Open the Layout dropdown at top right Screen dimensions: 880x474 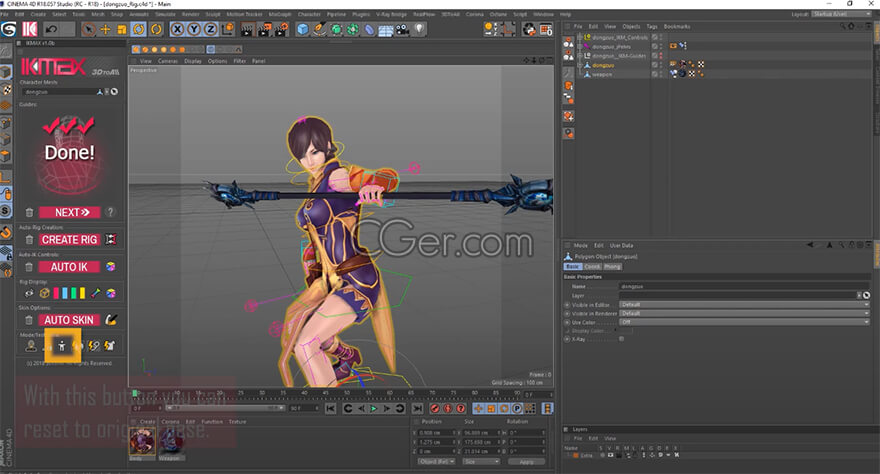pyautogui.click(x=841, y=14)
